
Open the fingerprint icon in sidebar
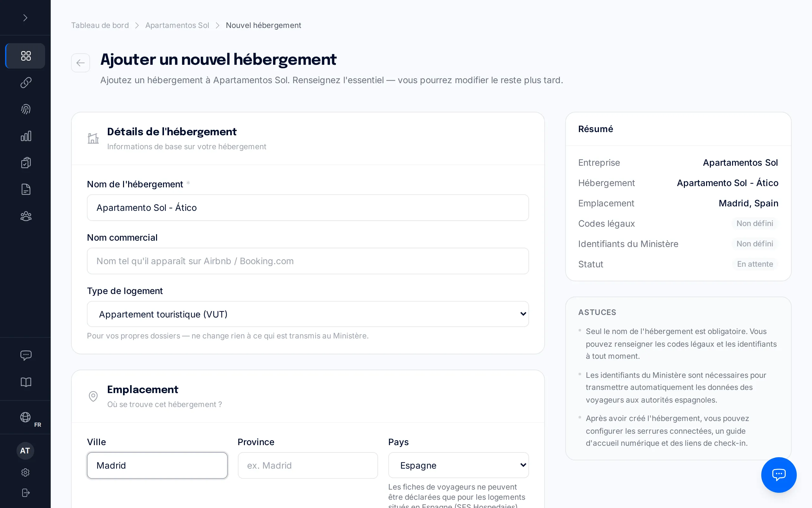[x=25, y=109]
